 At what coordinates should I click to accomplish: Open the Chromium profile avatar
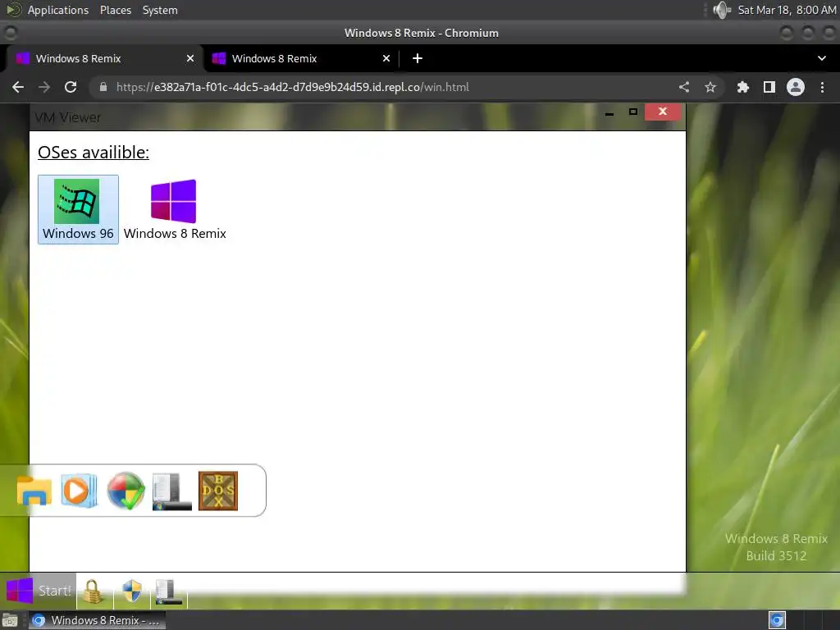tap(796, 87)
